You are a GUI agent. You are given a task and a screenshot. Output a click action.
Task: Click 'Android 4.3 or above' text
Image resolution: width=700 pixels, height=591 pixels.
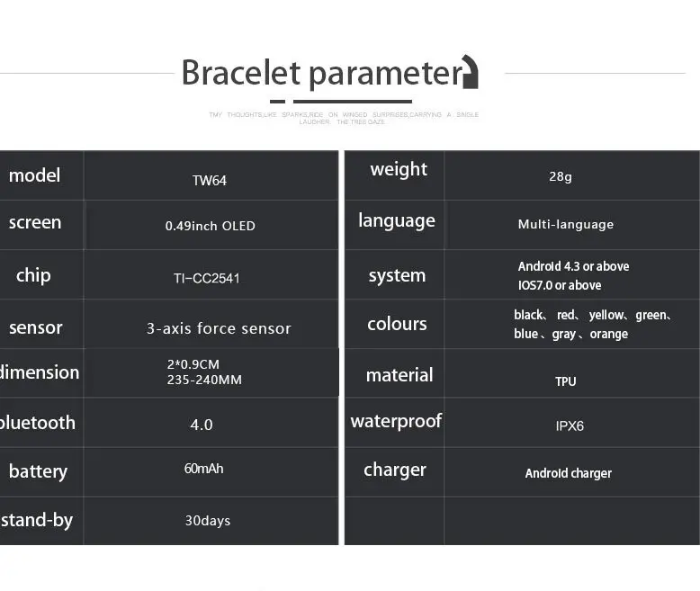point(574,266)
